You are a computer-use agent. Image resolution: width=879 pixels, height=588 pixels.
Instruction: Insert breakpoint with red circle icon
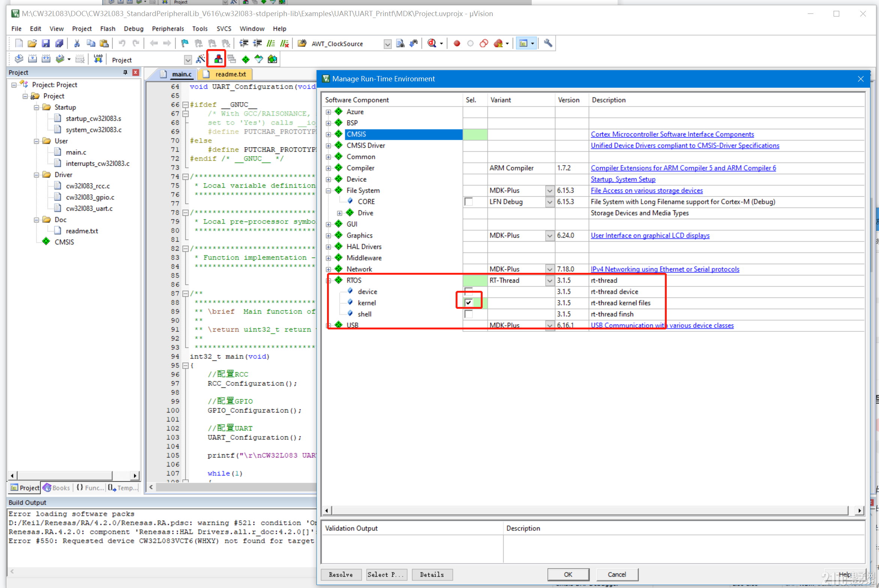point(457,43)
